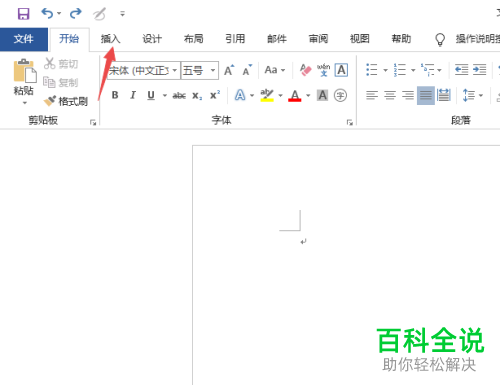Open the underline style dropdown arrow

(165, 96)
